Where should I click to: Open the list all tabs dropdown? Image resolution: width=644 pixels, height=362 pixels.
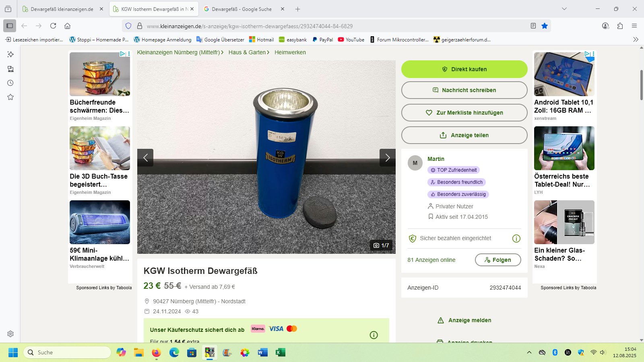coord(564,9)
